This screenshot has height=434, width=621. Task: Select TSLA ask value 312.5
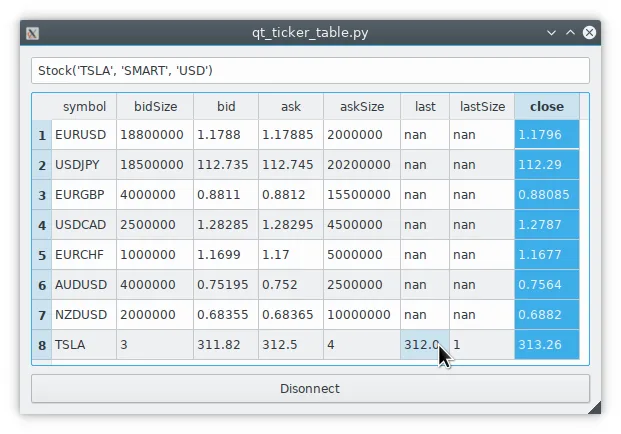pyautogui.click(x=291, y=345)
